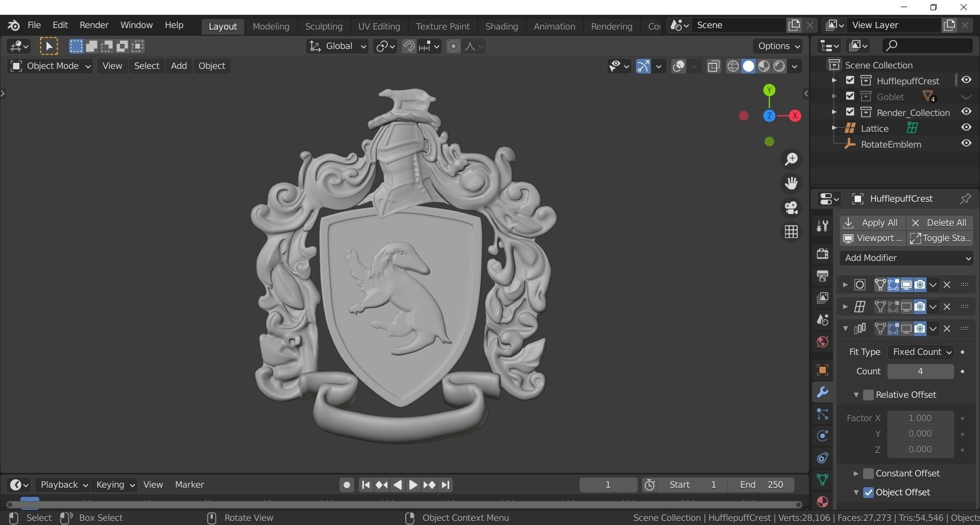Click the new scene icon beside Scene

coord(794,25)
